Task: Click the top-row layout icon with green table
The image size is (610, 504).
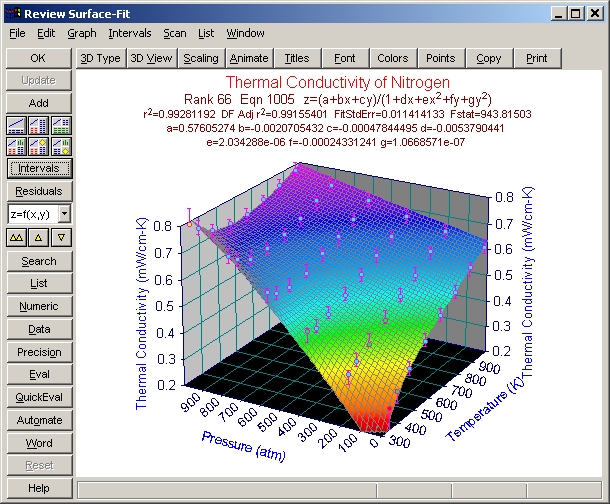Action: coord(60,125)
